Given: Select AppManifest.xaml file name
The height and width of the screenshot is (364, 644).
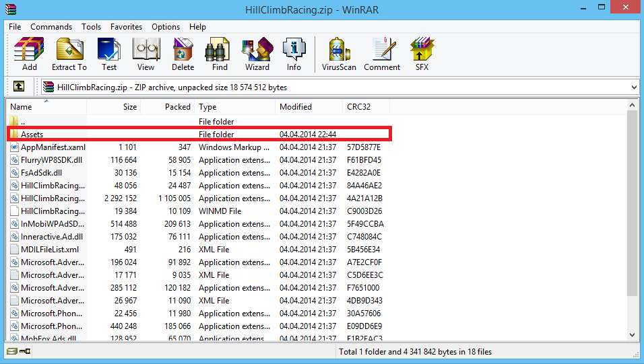Looking at the screenshot, I should (x=53, y=147).
